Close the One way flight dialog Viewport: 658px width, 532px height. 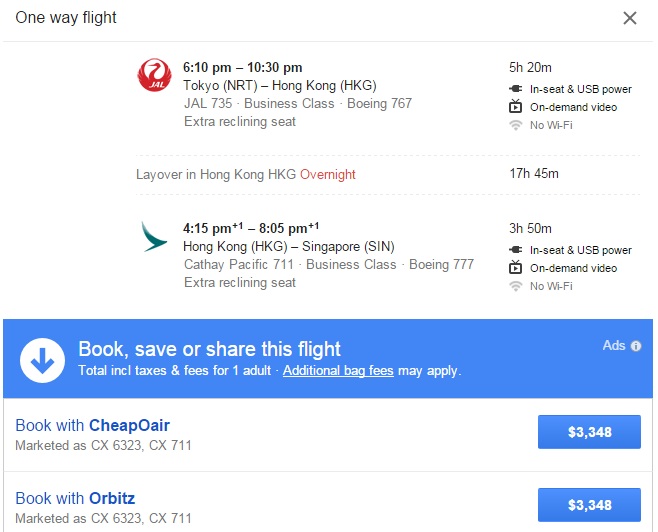(629, 18)
